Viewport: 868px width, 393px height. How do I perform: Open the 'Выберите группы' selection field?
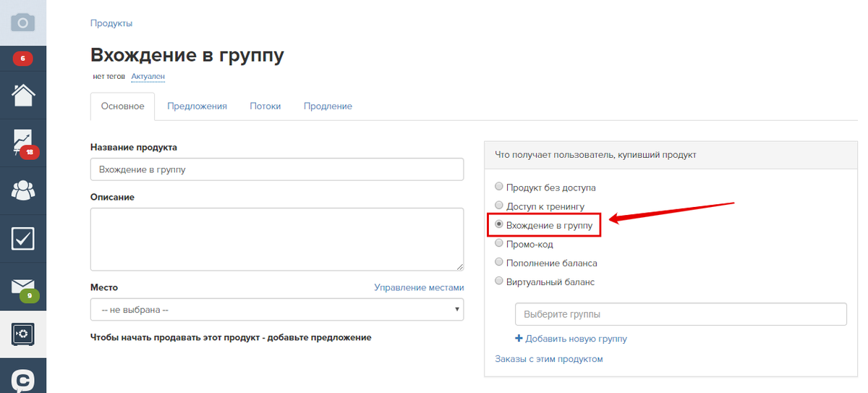(x=681, y=315)
